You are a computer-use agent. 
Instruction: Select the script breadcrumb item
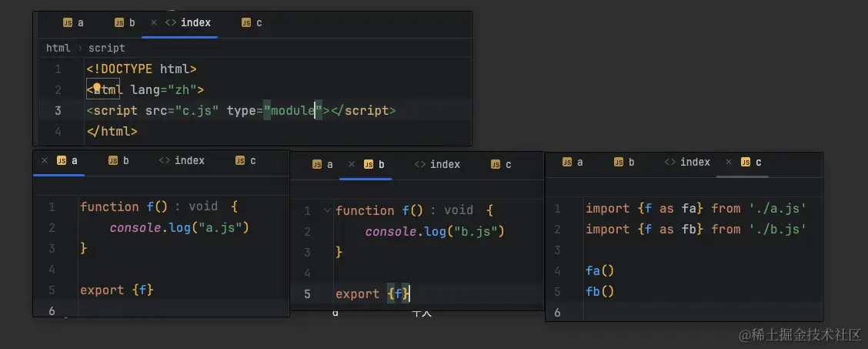coord(106,48)
